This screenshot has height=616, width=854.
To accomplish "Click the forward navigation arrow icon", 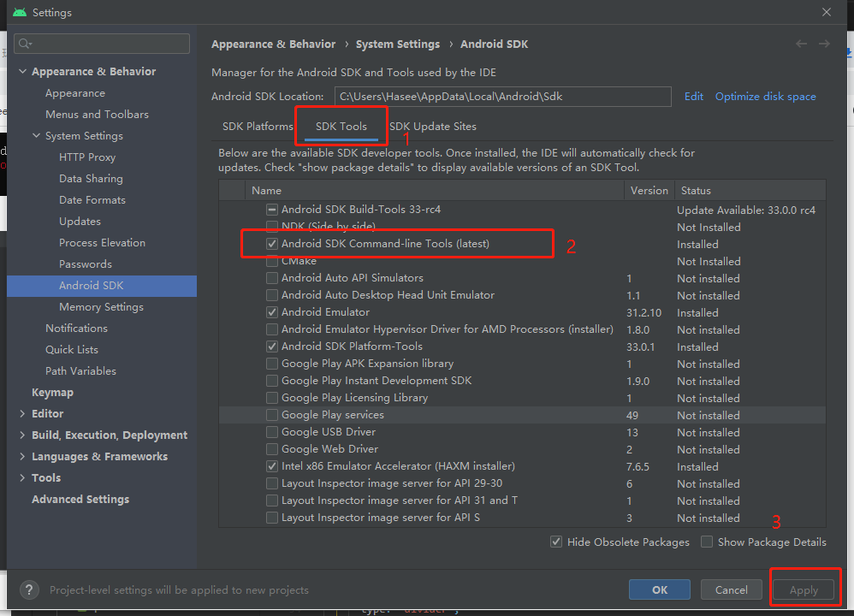I will coord(824,44).
